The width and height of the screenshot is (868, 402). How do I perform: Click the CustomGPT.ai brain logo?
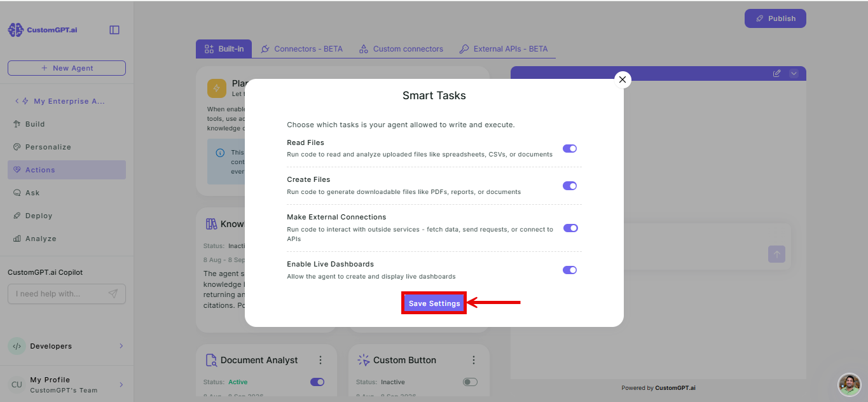[x=16, y=30]
